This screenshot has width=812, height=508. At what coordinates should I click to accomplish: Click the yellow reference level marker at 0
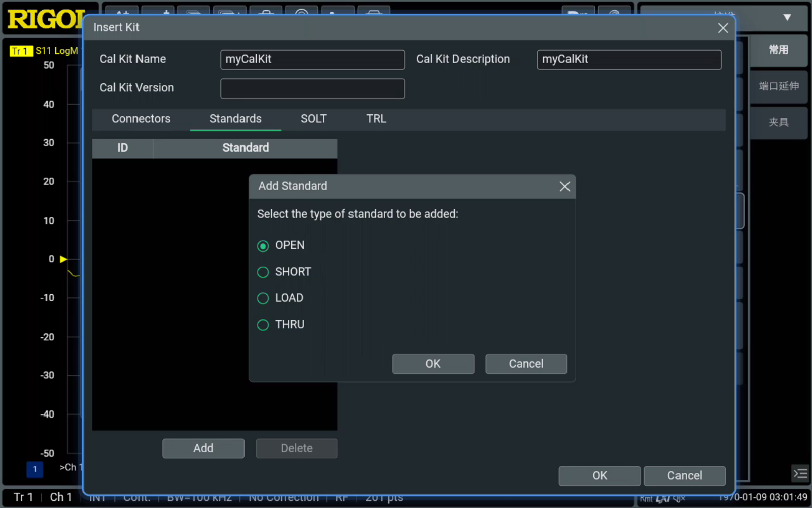(x=63, y=259)
